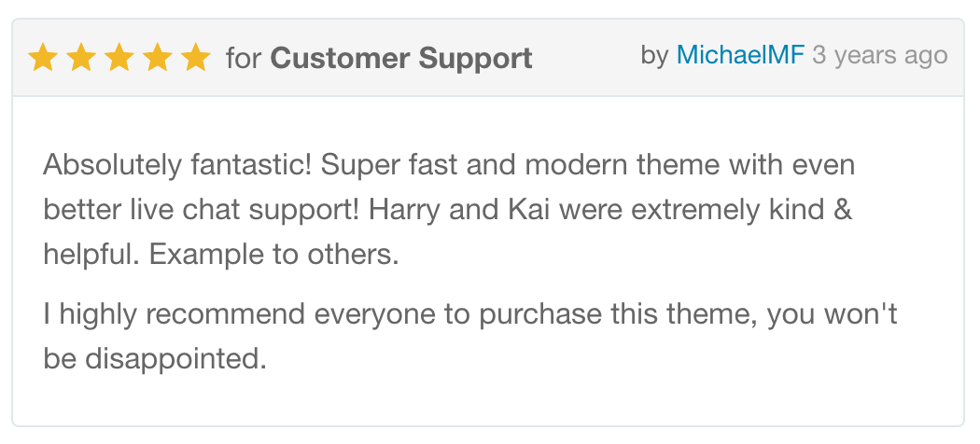Click the fourth gold rating star
The image size is (980, 444).
[x=158, y=58]
